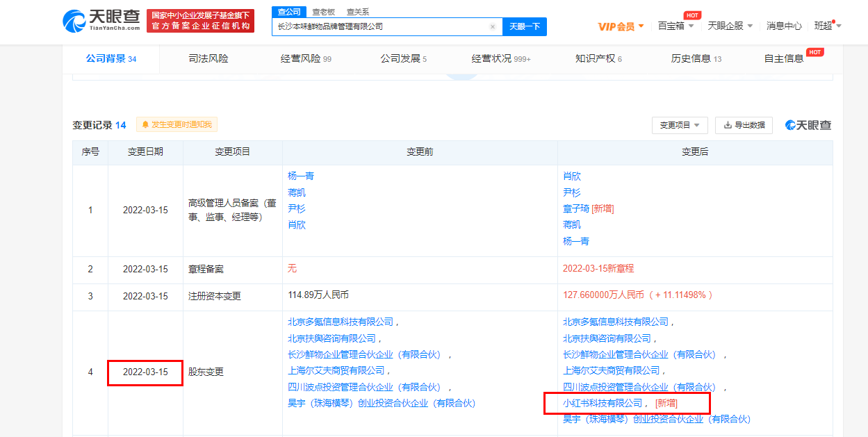Open 蒋凯 in the 变更前 column

[x=297, y=192]
